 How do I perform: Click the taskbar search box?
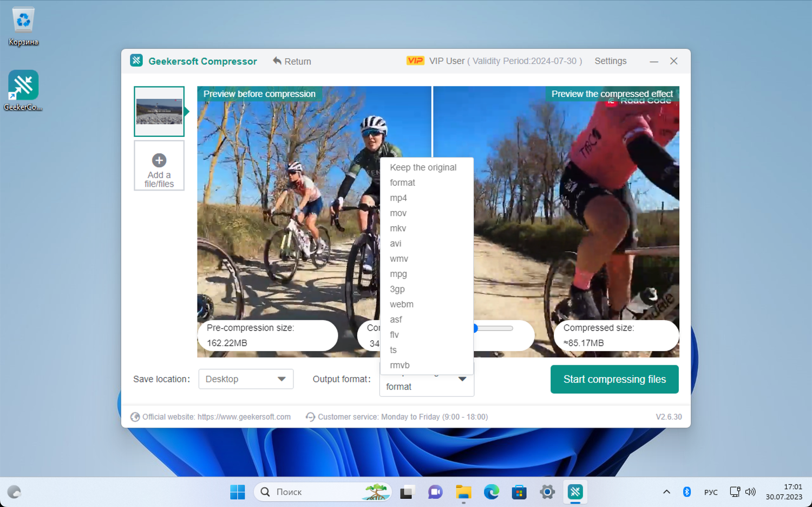pyautogui.click(x=322, y=492)
